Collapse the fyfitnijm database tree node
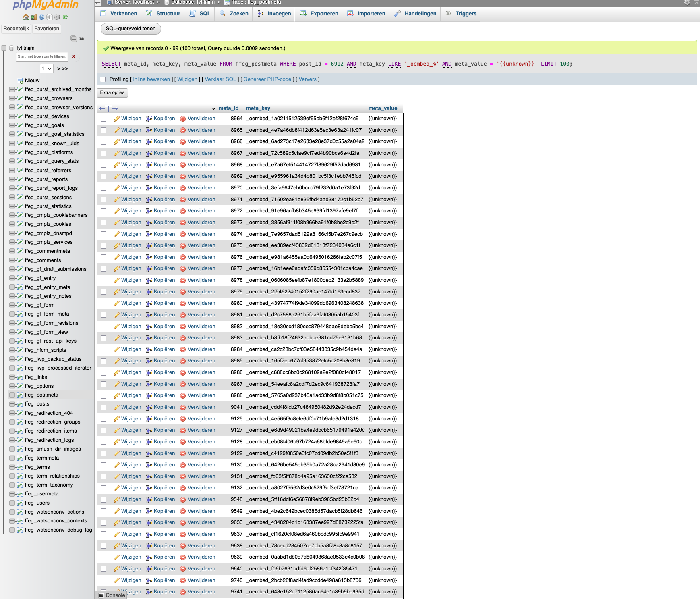700x599 pixels. (4, 48)
